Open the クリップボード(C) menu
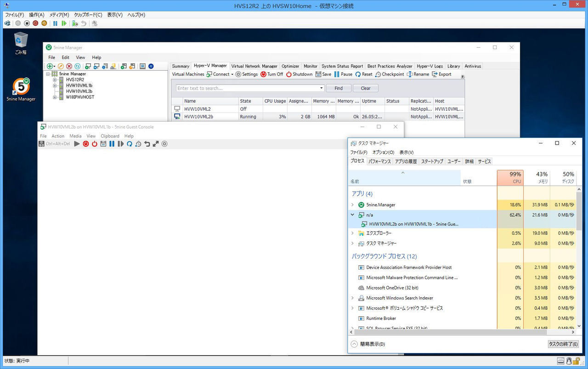 (x=88, y=15)
